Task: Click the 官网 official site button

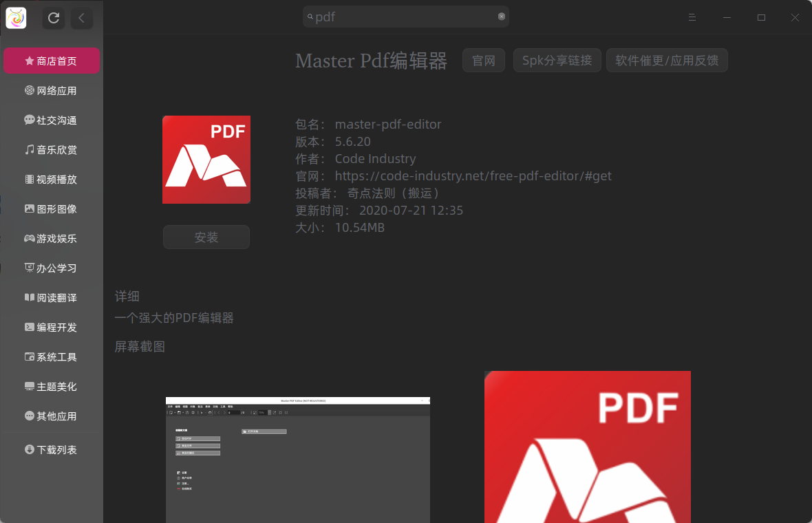Action: [x=484, y=61]
